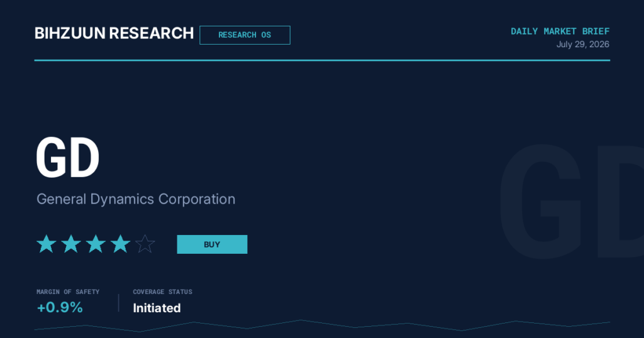Select the General Dynamics Corporation name
The image size is (644, 338).
tap(136, 199)
